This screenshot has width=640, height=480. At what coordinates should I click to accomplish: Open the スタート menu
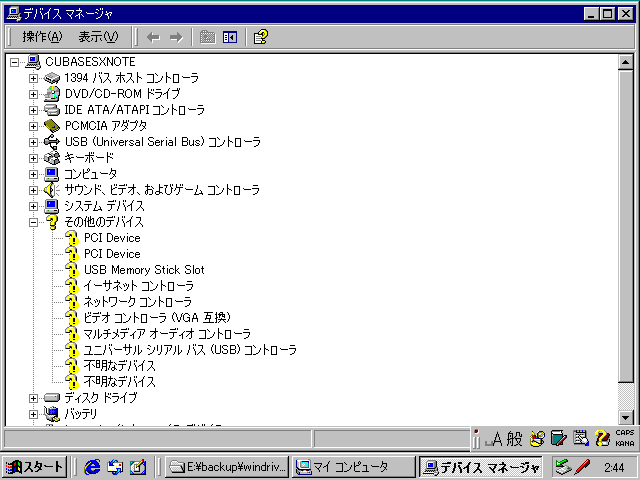click(x=34, y=467)
